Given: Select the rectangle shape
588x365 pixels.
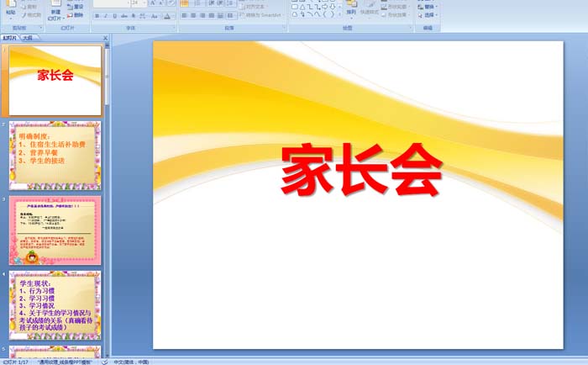Looking at the screenshot, I should [x=295, y=7].
